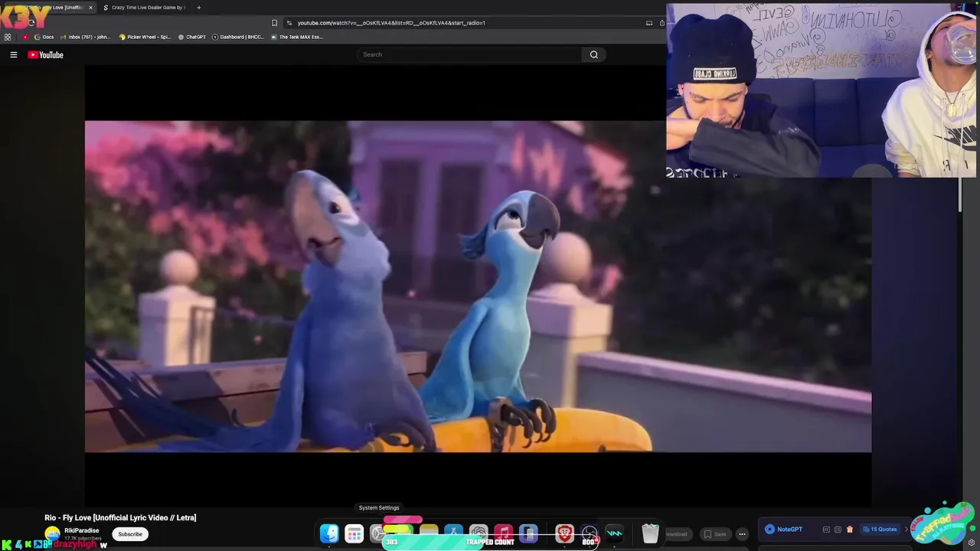Image resolution: width=980 pixels, height=551 pixels.
Task: Go to the YouTube home logo
Action: click(45, 54)
